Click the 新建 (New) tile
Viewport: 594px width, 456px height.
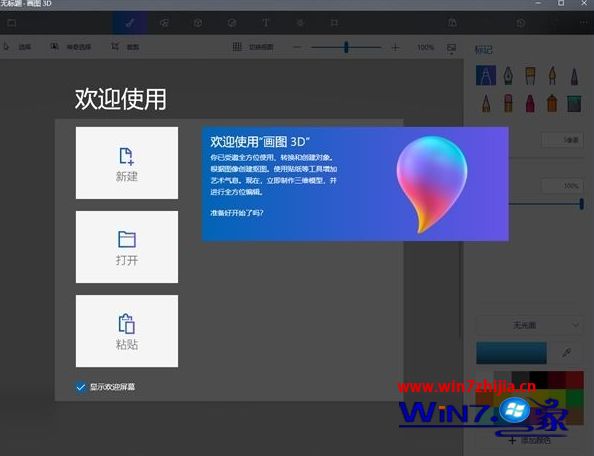pyautogui.click(x=127, y=163)
